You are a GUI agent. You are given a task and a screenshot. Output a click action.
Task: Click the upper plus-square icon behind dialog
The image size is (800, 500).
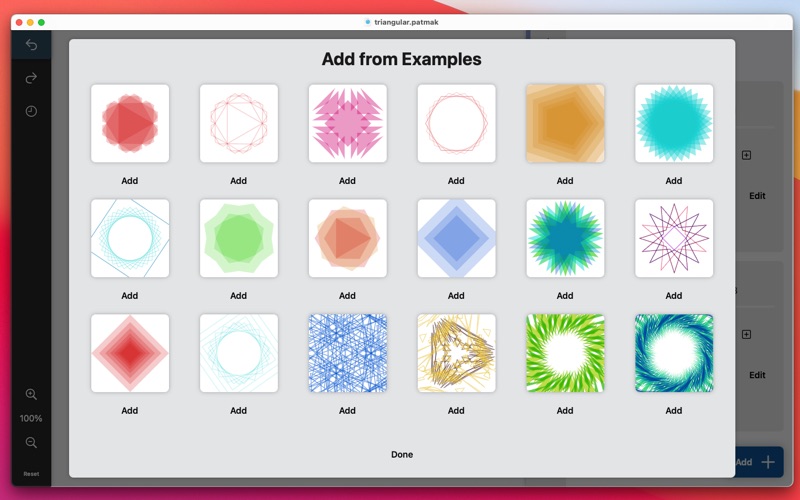(746, 155)
